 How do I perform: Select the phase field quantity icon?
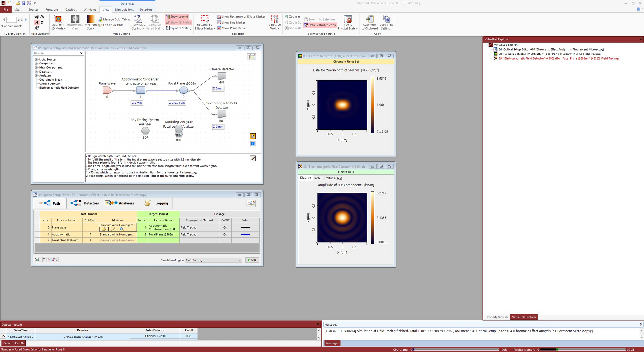tap(42, 22)
